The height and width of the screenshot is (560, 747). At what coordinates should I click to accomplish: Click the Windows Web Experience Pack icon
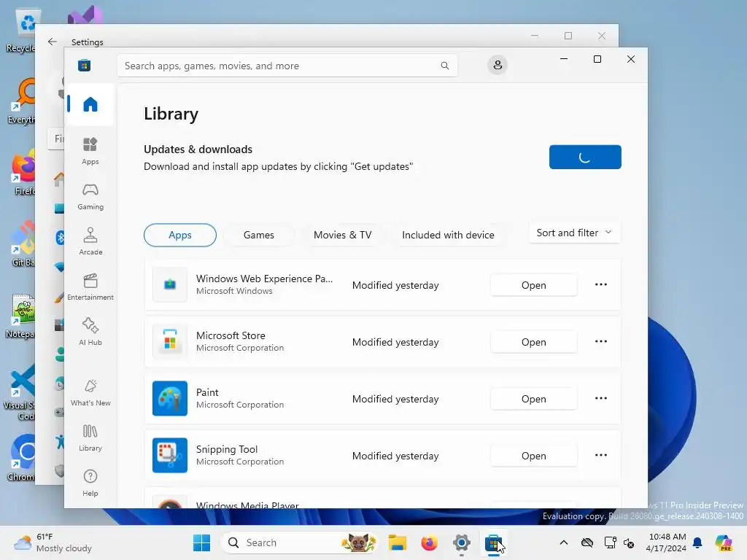point(169,285)
